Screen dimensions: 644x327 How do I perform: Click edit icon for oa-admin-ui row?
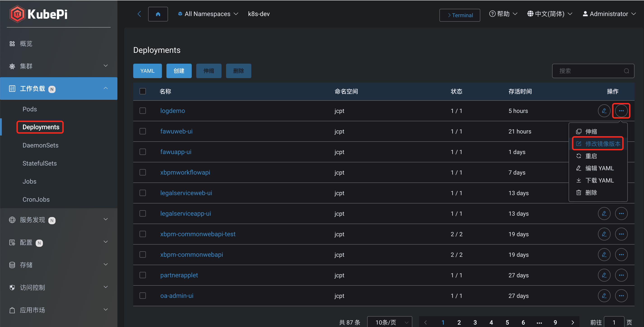click(x=604, y=296)
